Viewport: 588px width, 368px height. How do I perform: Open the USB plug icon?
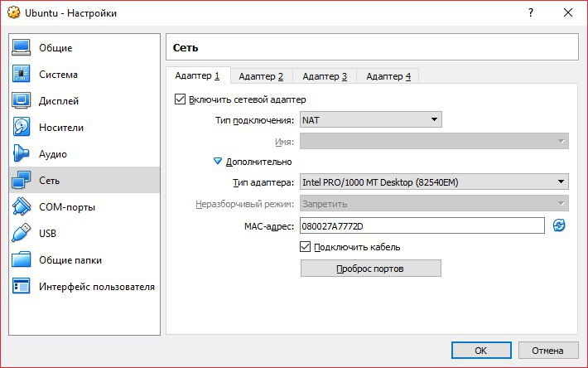click(x=21, y=233)
